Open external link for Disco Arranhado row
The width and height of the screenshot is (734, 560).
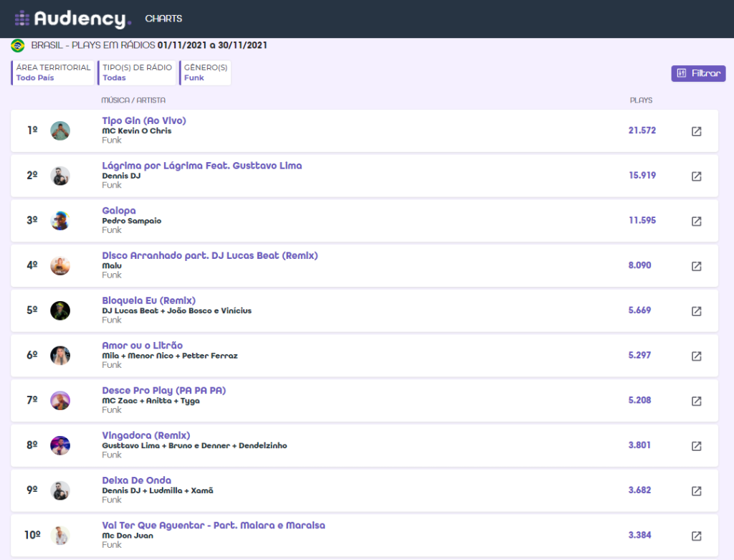tap(696, 266)
